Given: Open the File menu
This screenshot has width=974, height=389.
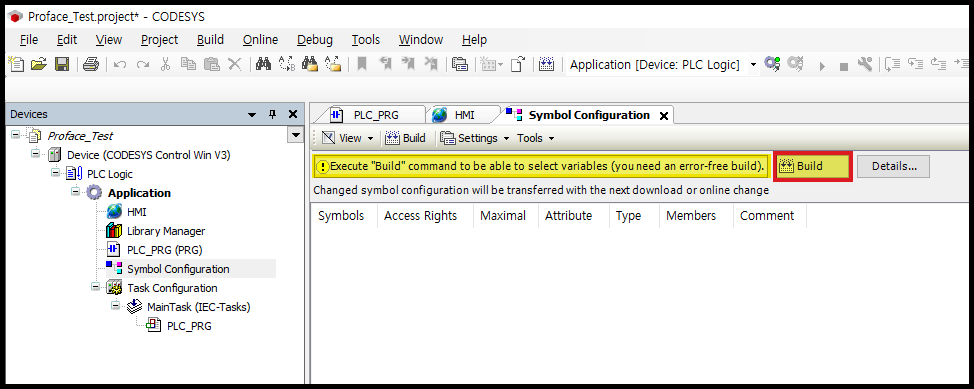Looking at the screenshot, I should point(29,40).
